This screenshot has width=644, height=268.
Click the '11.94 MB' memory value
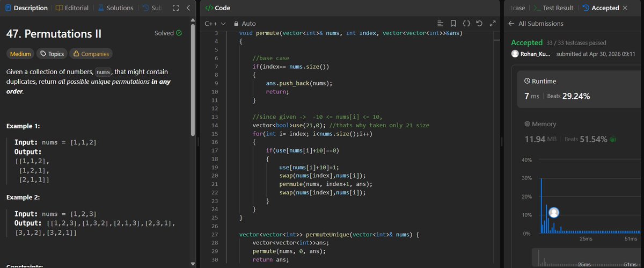(x=541, y=139)
